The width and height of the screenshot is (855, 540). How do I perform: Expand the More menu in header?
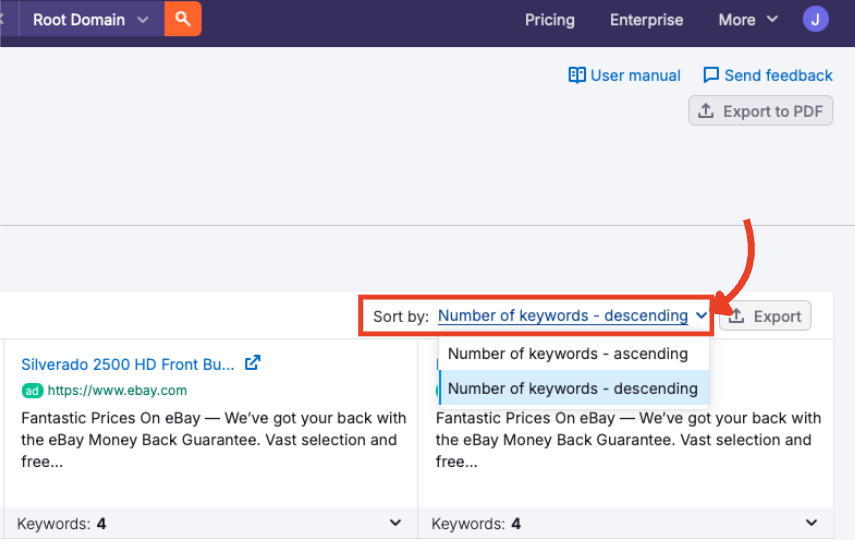747,19
